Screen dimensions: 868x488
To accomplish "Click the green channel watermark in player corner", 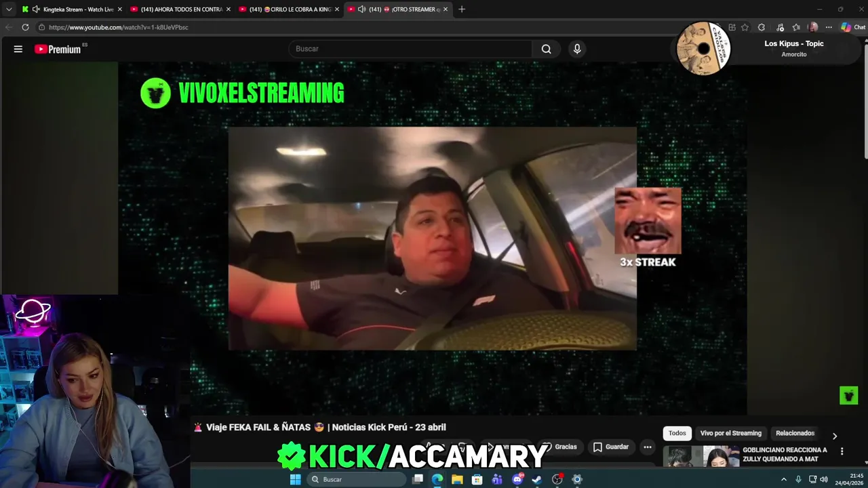I will (848, 395).
